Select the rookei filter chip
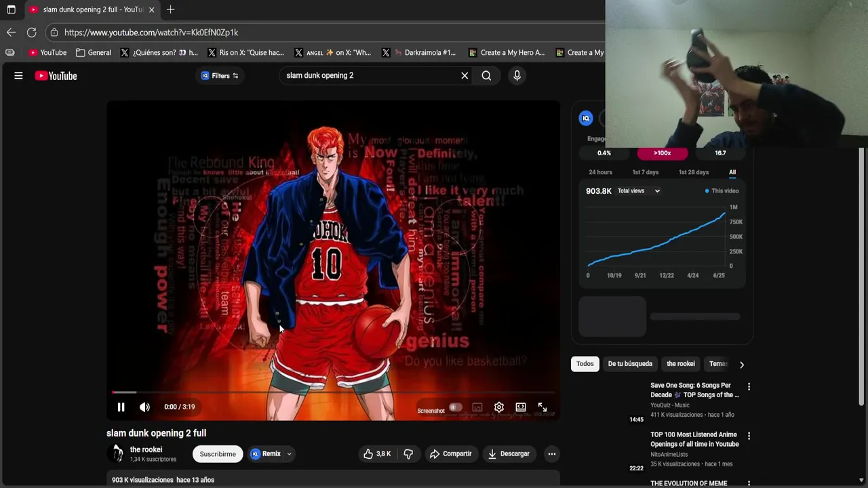The image size is (868, 488). coord(681,364)
